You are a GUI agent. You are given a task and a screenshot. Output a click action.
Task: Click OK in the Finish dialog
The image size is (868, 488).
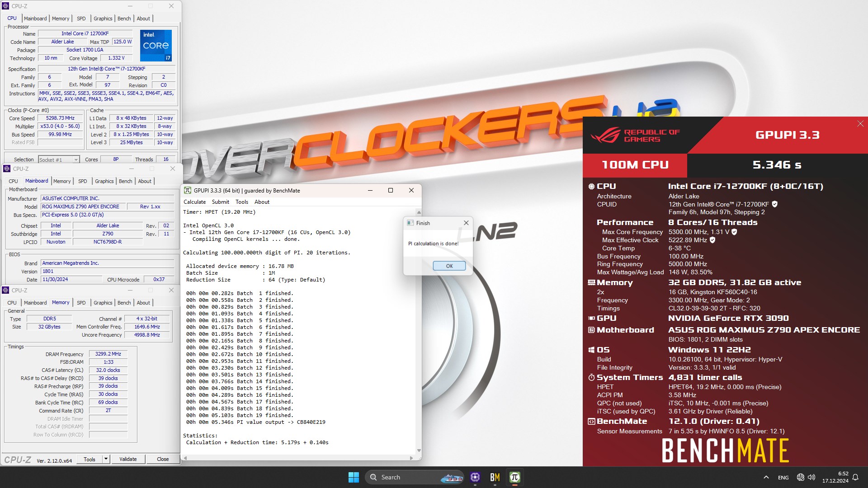(x=449, y=266)
